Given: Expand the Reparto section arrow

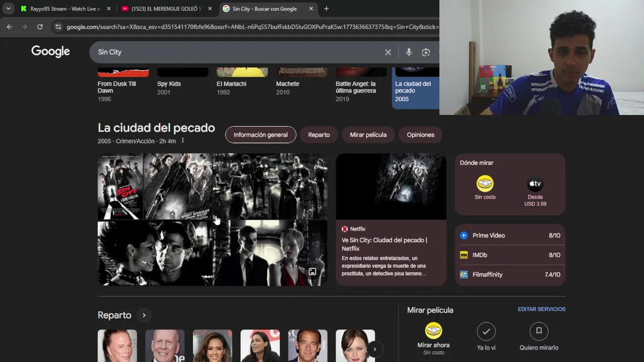Looking at the screenshot, I should click(x=144, y=315).
